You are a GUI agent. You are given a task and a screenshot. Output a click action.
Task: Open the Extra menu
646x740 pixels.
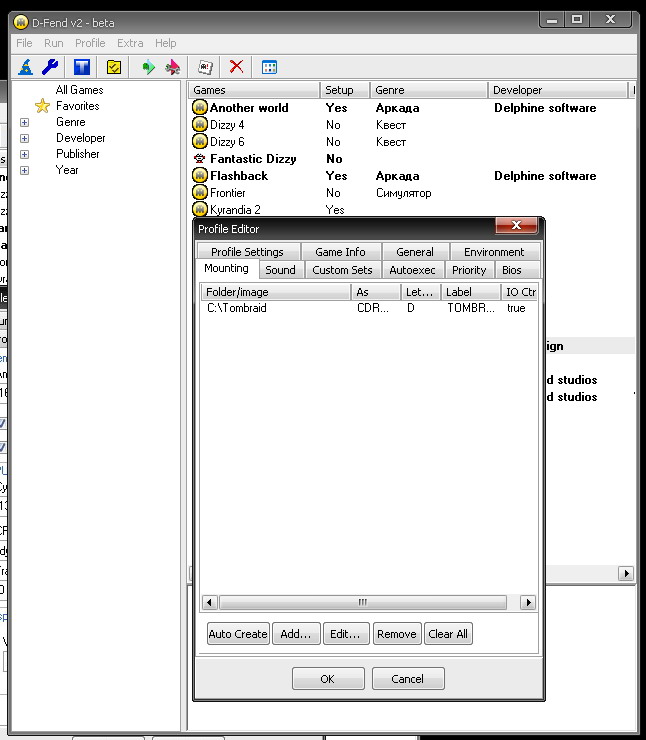click(x=130, y=43)
